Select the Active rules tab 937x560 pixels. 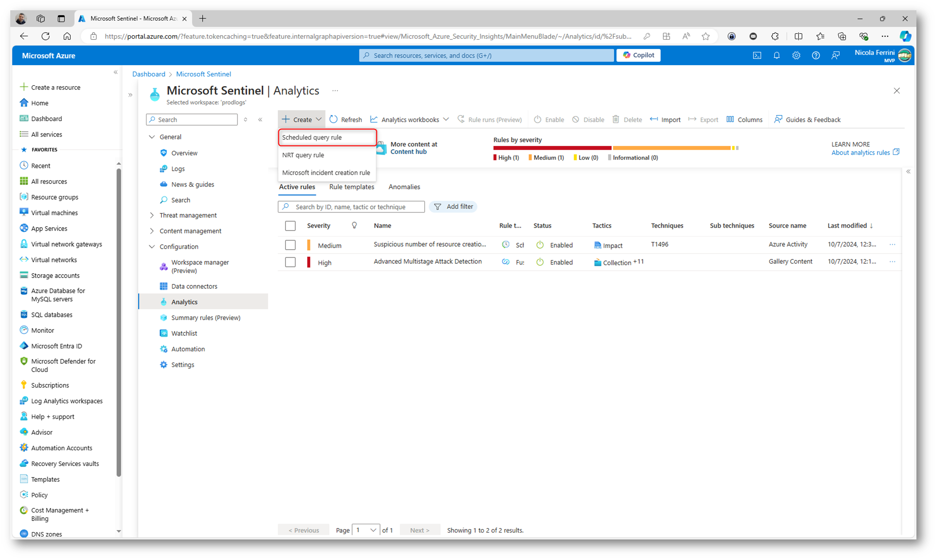coord(297,187)
